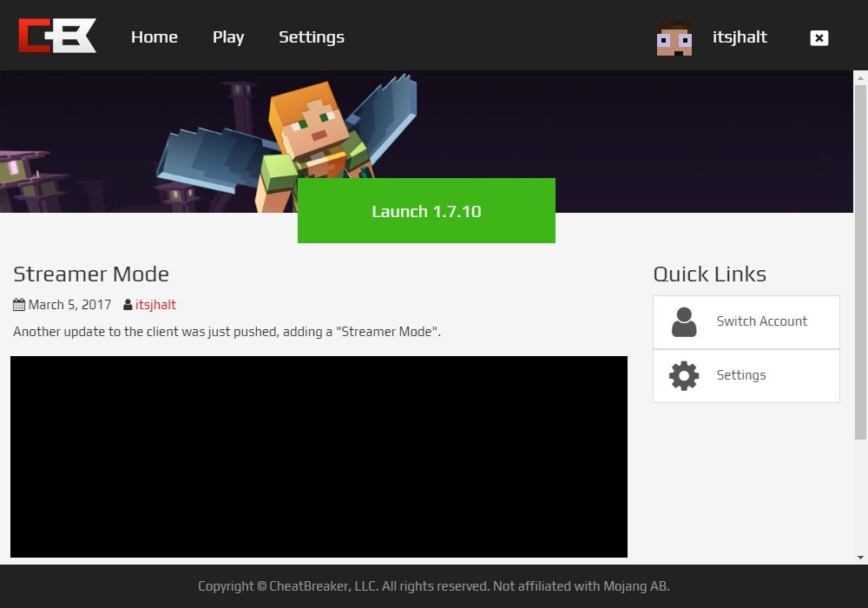Screen dimensions: 868x608
Task: Click the scrollbar up arrow
Action: point(860,78)
